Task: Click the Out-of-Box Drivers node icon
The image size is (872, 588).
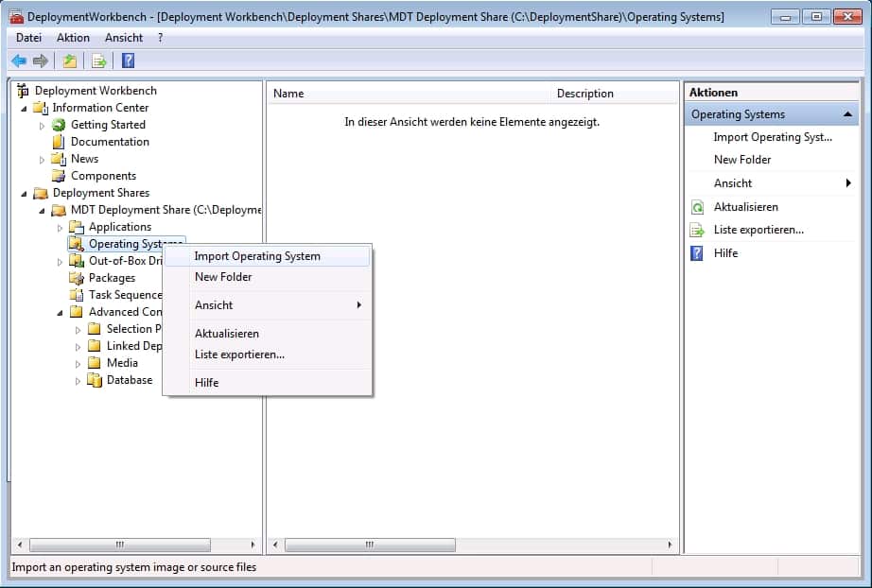Action: (77, 261)
